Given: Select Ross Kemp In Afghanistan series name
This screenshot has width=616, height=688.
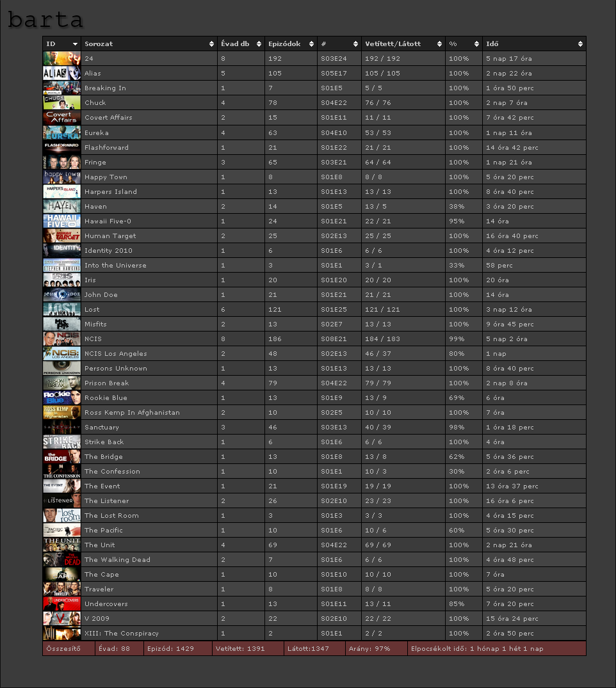Looking at the screenshot, I should click(132, 412).
